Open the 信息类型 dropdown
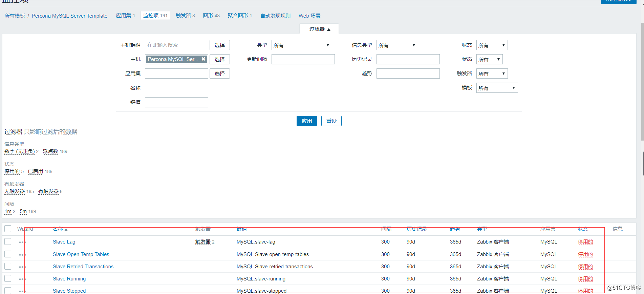This screenshot has height=294, width=644. pos(397,45)
